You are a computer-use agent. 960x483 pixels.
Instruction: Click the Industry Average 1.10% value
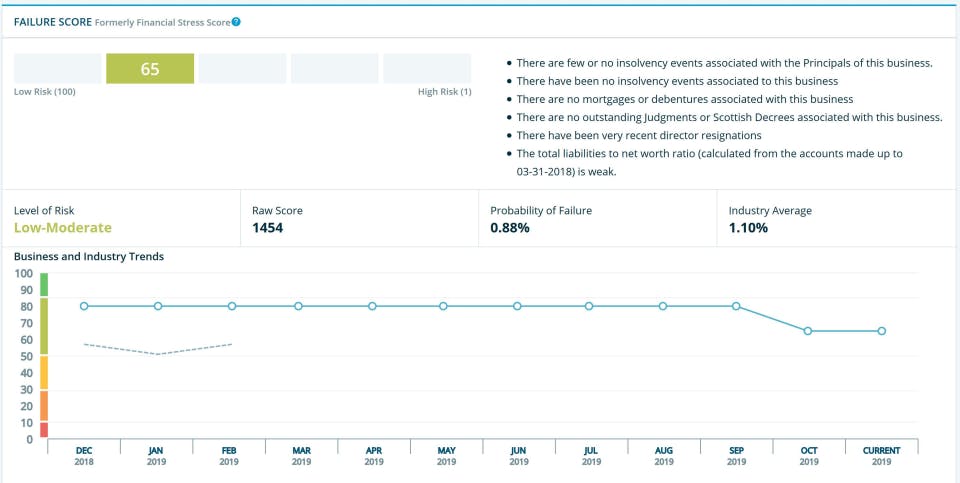[748, 228]
